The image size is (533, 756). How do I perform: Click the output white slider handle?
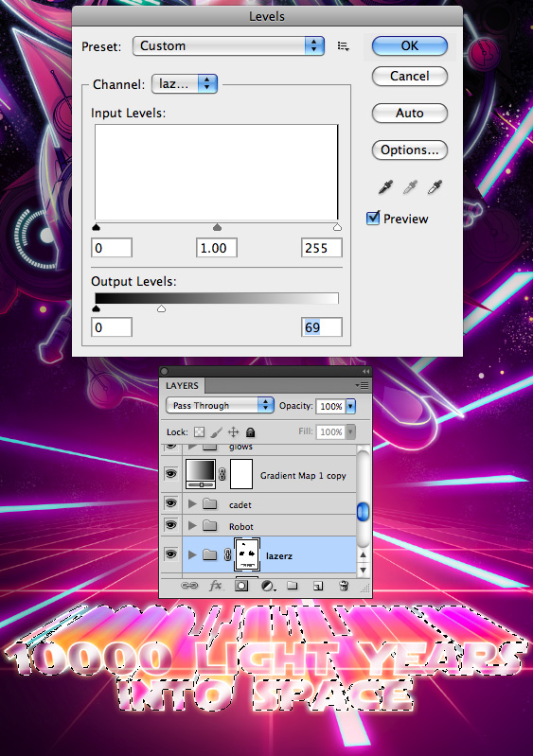[162, 308]
